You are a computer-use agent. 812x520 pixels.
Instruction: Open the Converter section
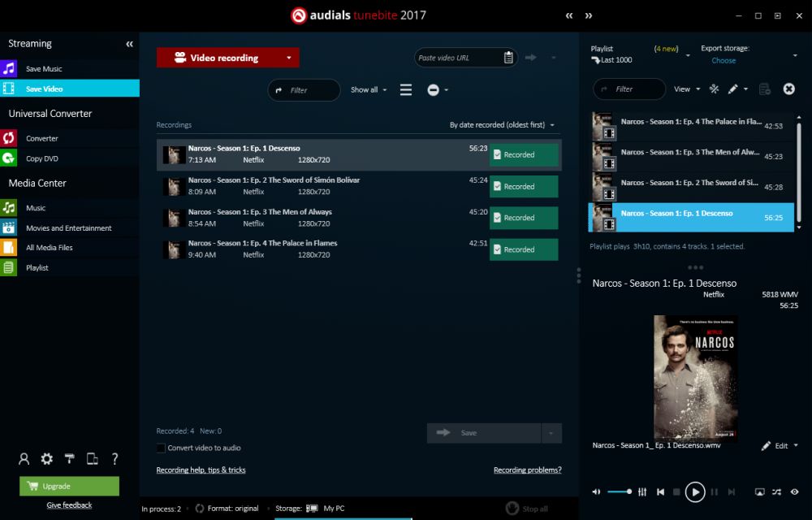point(69,138)
